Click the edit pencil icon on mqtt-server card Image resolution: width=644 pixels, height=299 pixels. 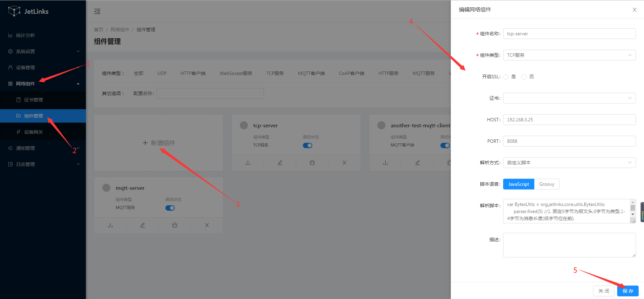click(x=143, y=225)
